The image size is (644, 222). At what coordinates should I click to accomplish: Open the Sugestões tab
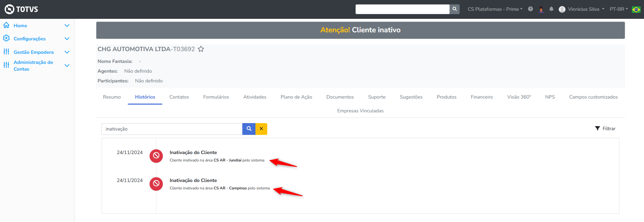point(411,97)
